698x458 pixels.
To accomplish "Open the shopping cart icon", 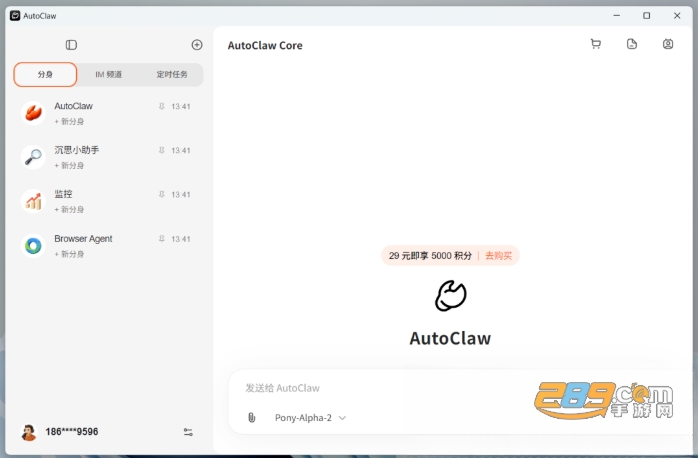I will tap(596, 44).
